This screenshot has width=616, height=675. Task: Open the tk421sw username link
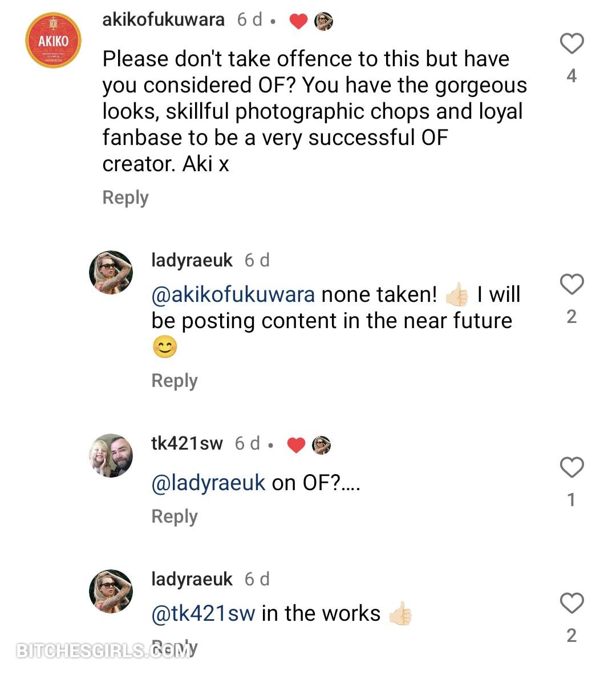[187, 443]
